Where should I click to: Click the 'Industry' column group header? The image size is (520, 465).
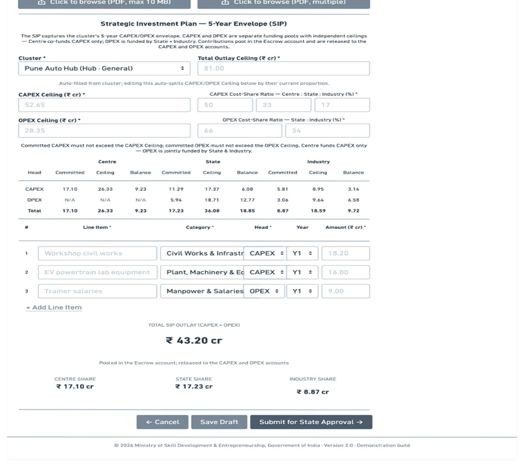[x=318, y=162]
